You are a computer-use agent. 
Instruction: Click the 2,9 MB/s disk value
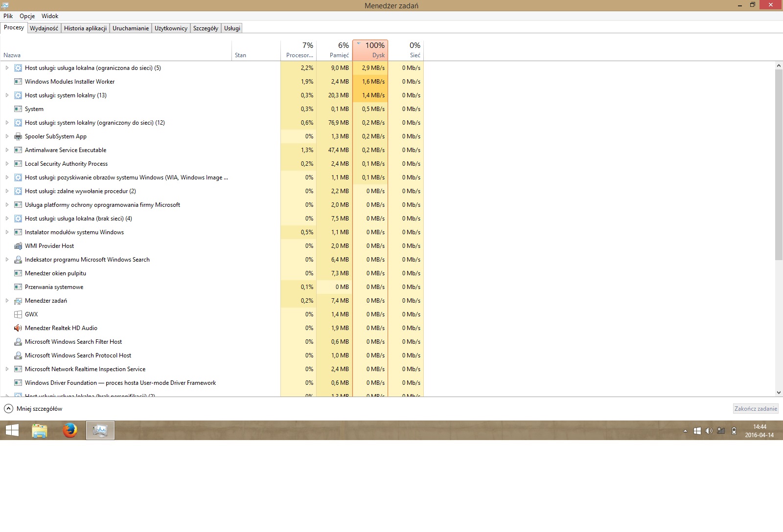pyautogui.click(x=373, y=68)
